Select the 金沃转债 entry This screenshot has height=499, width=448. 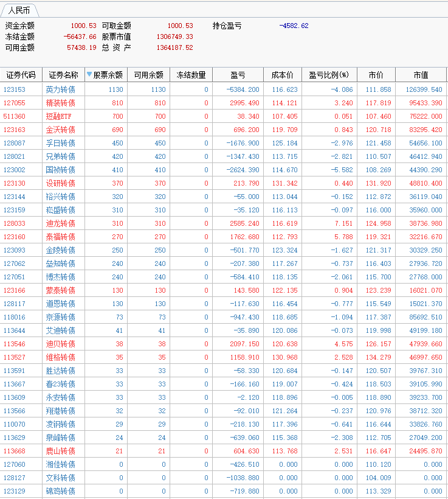click(x=60, y=130)
